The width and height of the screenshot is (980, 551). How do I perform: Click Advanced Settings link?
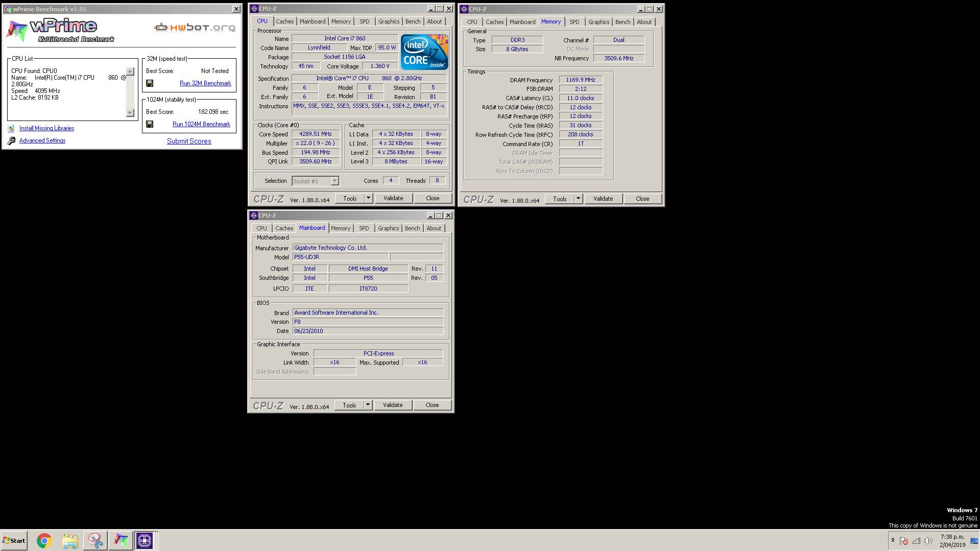pos(42,141)
